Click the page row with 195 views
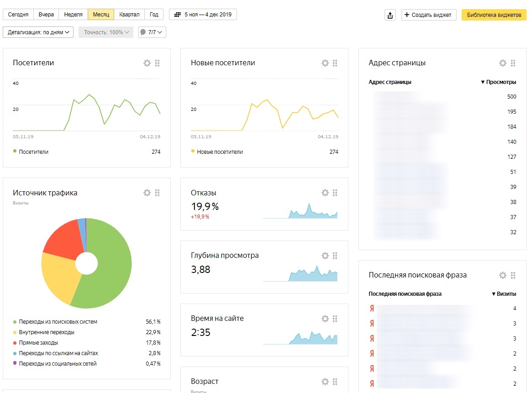The image size is (532, 393). tap(442, 111)
